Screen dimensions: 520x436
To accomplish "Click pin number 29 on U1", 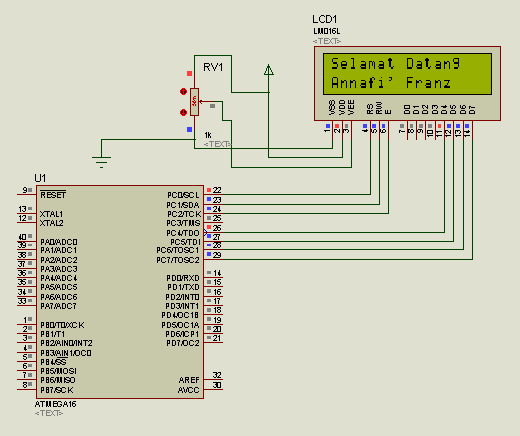I will (x=217, y=255).
